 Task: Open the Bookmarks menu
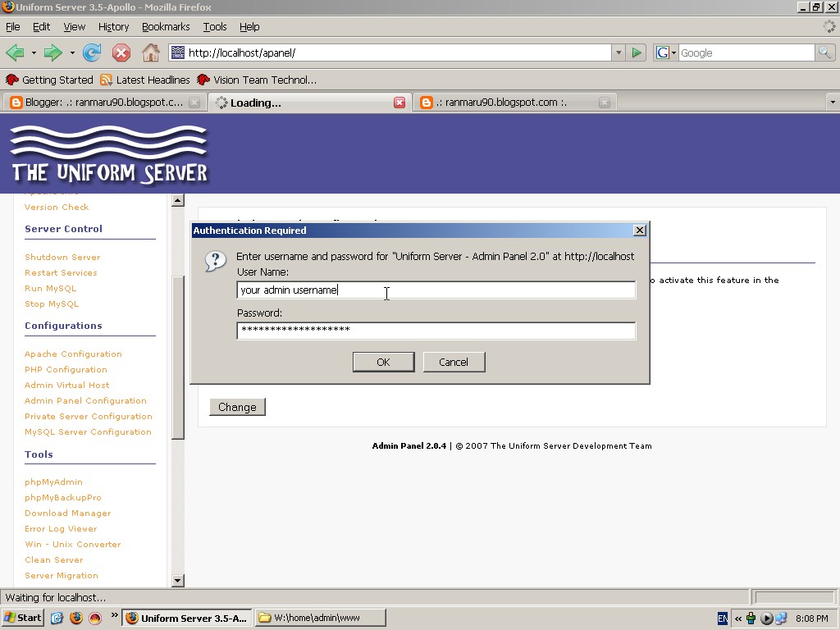(x=166, y=27)
